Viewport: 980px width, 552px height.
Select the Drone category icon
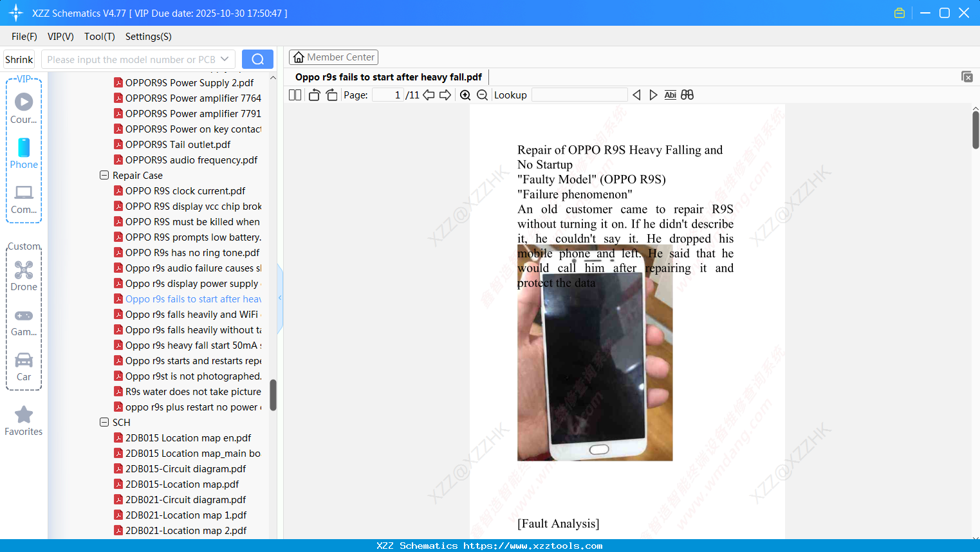(x=24, y=275)
